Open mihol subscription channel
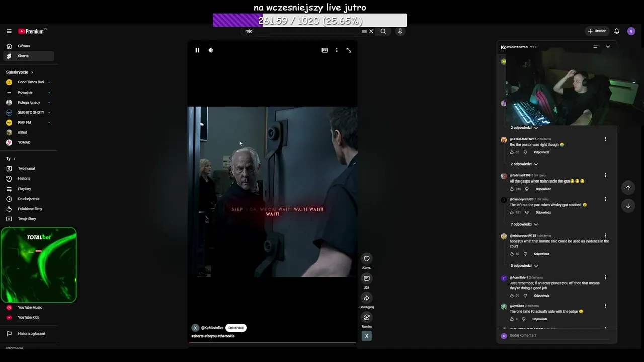The height and width of the screenshot is (362, 644). coord(28,133)
